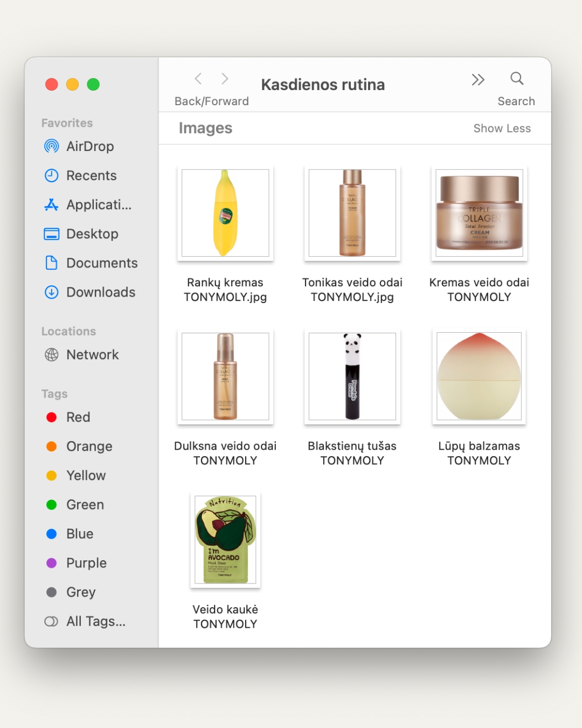Open AirDrop from Favorites
The width and height of the screenshot is (582, 728).
[x=90, y=146]
